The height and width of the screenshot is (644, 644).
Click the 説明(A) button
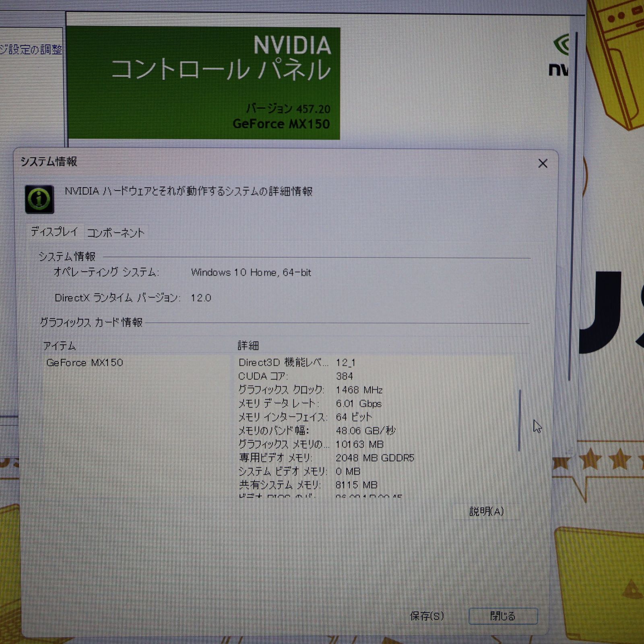click(x=487, y=511)
